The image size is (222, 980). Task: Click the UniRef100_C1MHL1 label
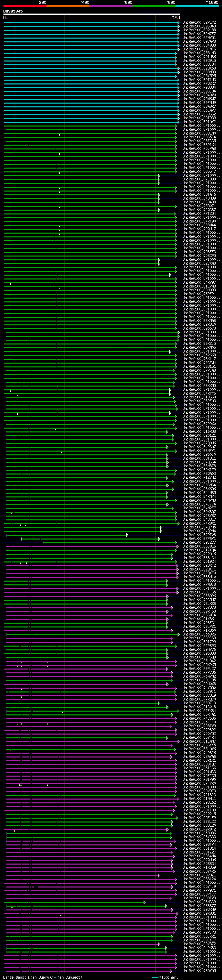pyautogui.click(x=199, y=799)
